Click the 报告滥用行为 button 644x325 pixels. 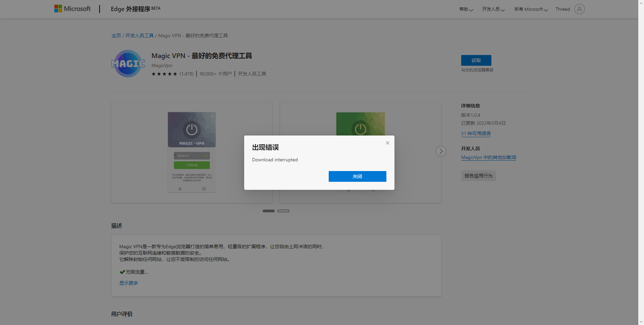coord(478,176)
